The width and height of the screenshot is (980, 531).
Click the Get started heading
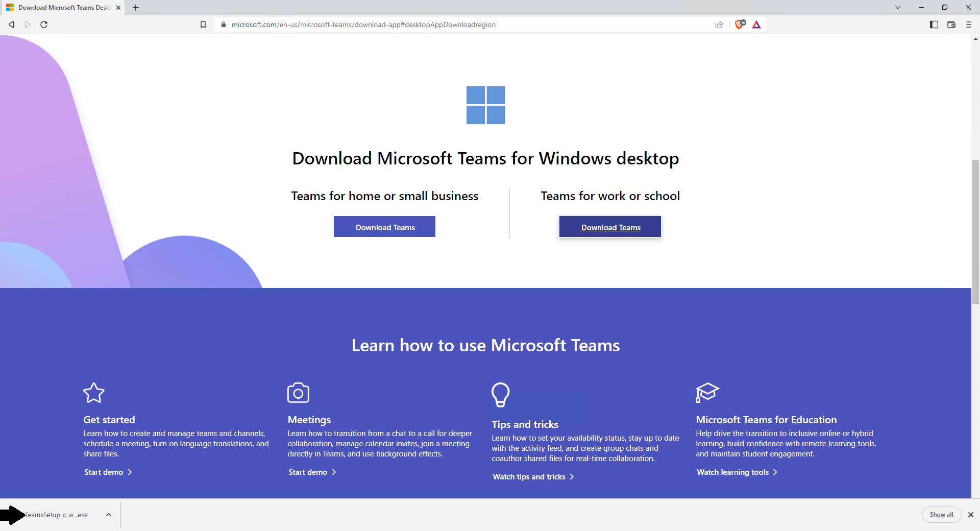tap(109, 420)
